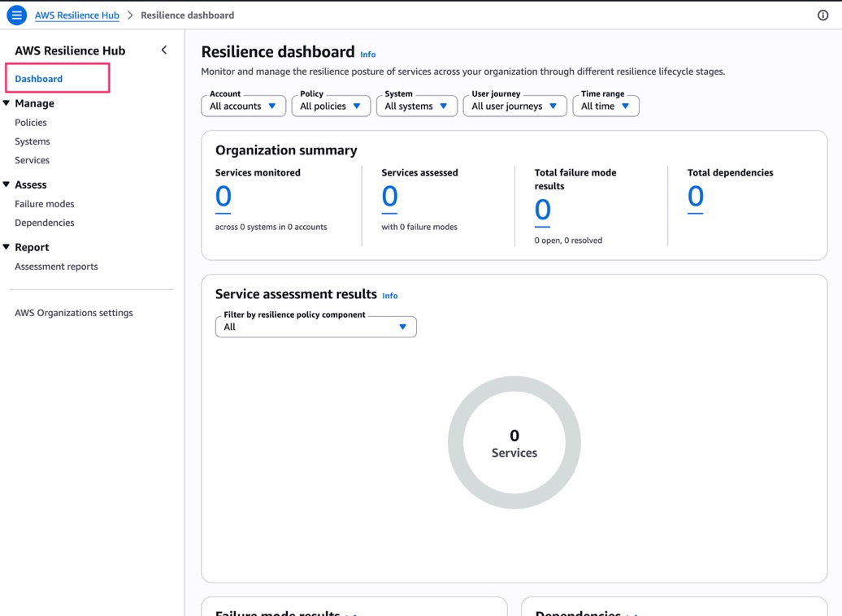
Task: Open the hamburger navigation menu icon
Action: point(16,15)
